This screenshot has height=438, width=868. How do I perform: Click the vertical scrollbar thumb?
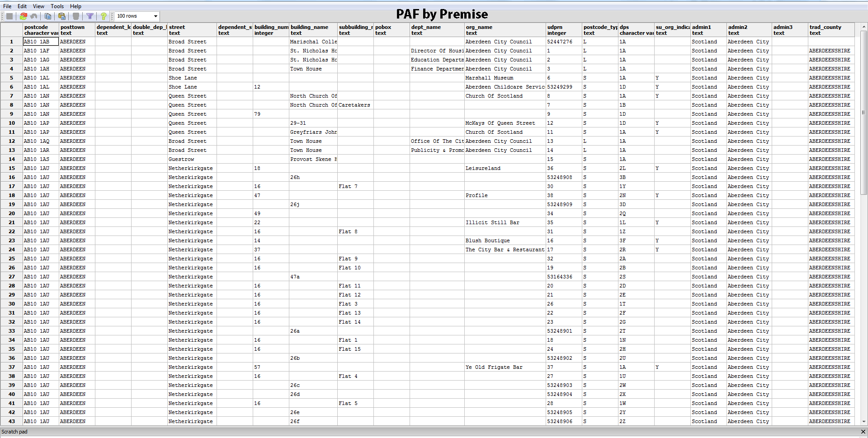(863, 113)
